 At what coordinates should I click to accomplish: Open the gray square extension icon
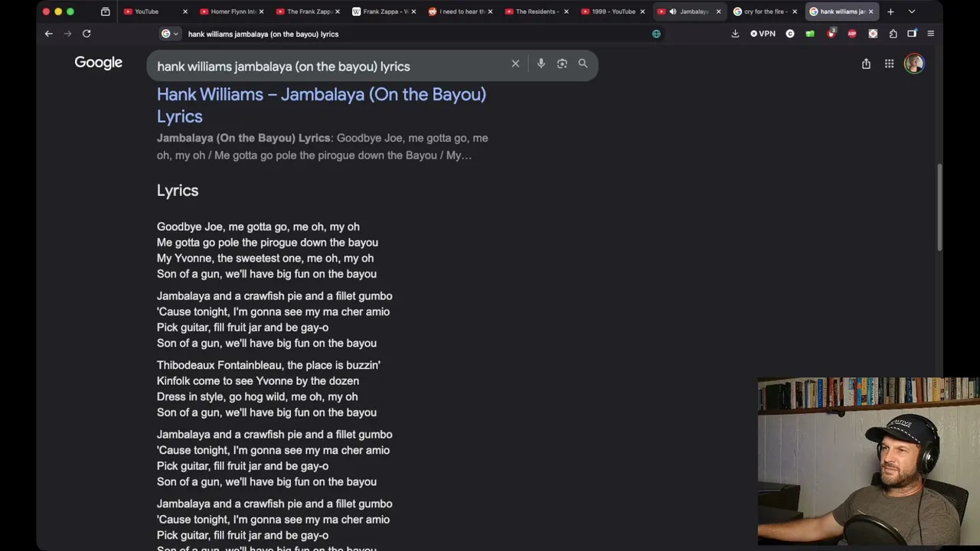coord(873,34)
